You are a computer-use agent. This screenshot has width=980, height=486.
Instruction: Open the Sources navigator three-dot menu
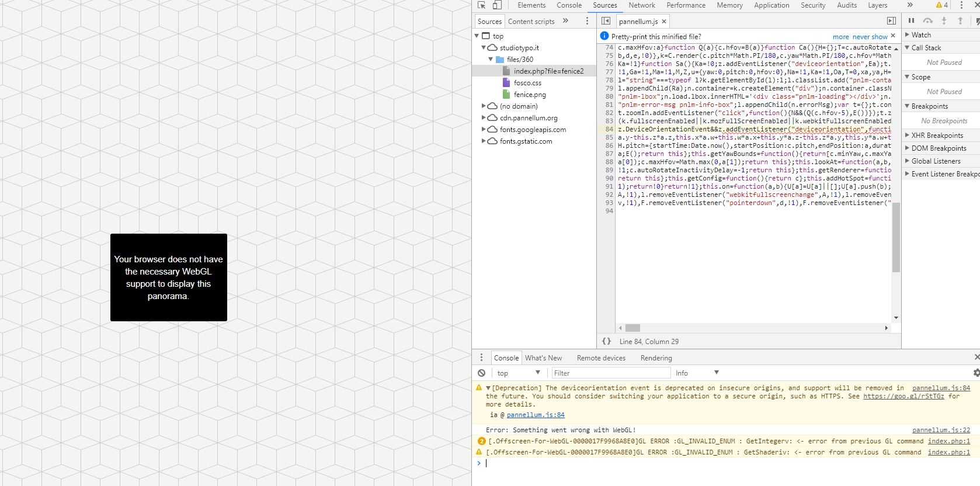click(x=587, y=21)
